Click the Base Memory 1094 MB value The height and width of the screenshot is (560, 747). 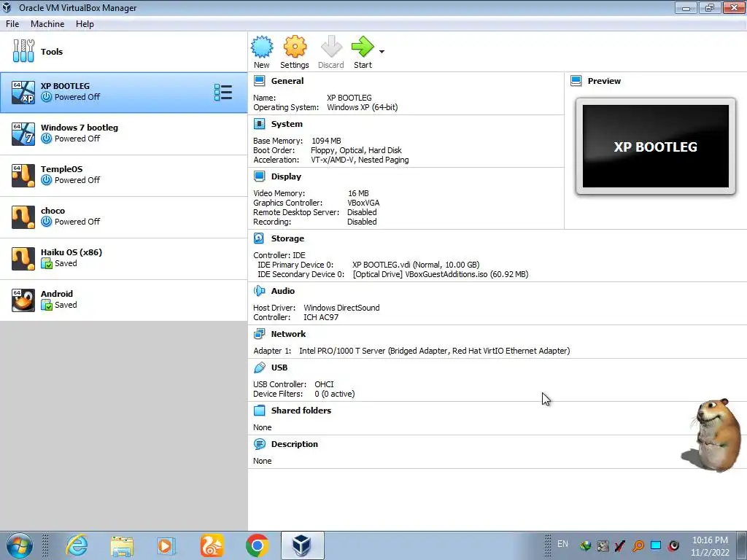tap(326, 141)
